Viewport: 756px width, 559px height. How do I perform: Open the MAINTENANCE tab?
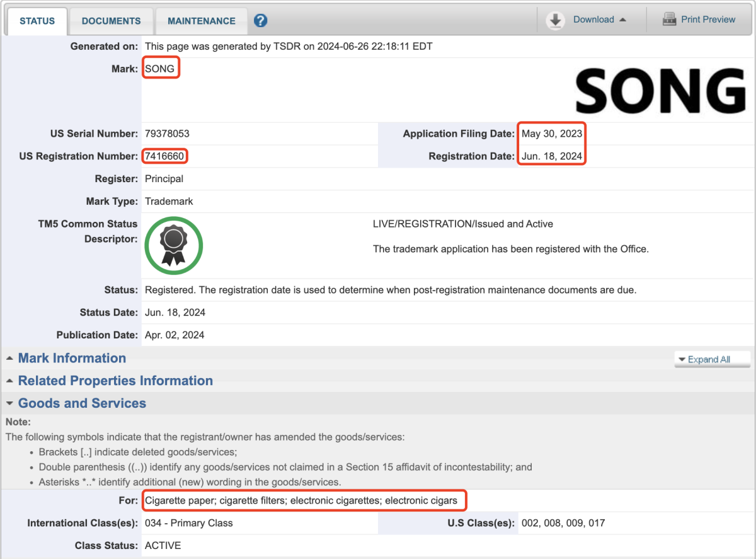(201, 21)
